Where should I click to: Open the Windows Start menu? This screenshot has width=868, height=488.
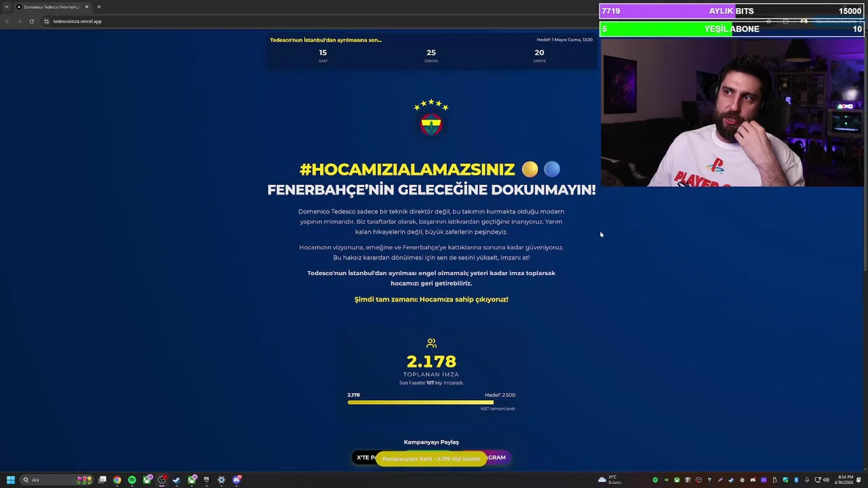tap(11, 480)
